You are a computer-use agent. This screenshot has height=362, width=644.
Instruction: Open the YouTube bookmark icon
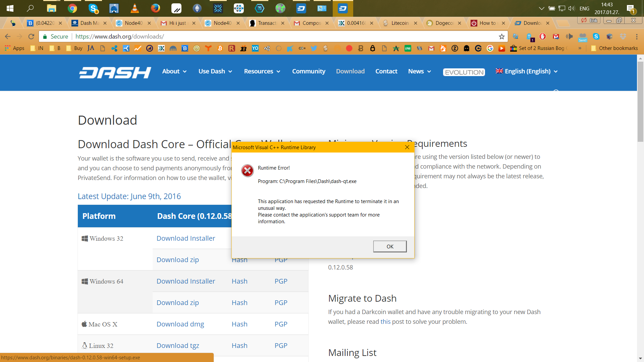point(501,48)
